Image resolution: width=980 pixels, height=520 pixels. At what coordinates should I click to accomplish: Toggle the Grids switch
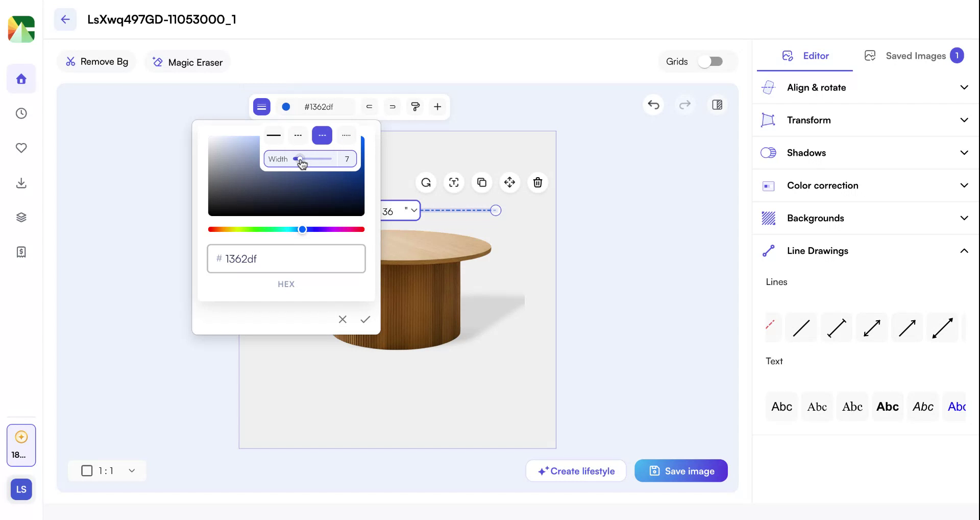711,61
